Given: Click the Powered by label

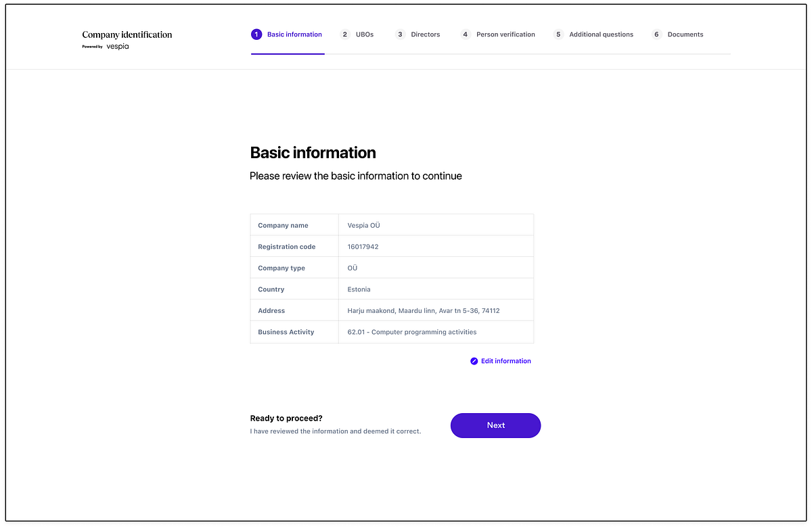Looking at the screenshot, I should pyautogui.click(x=93, y=47).
